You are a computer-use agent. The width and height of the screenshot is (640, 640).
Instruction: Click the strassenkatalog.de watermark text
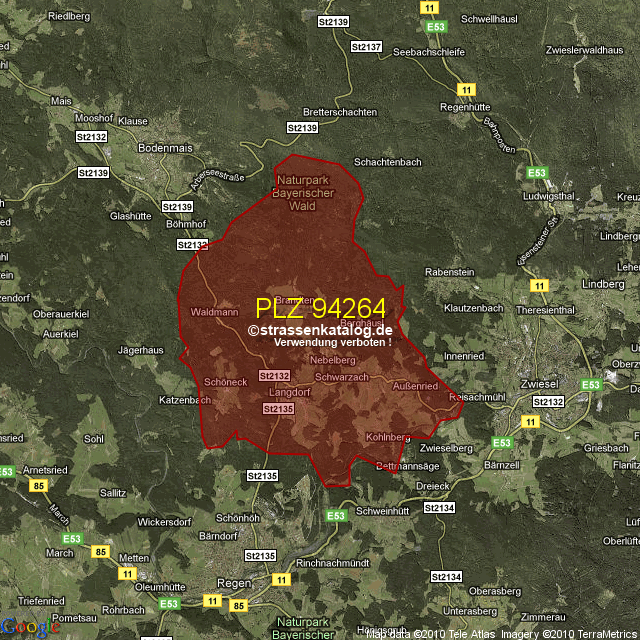pos(320,330)
